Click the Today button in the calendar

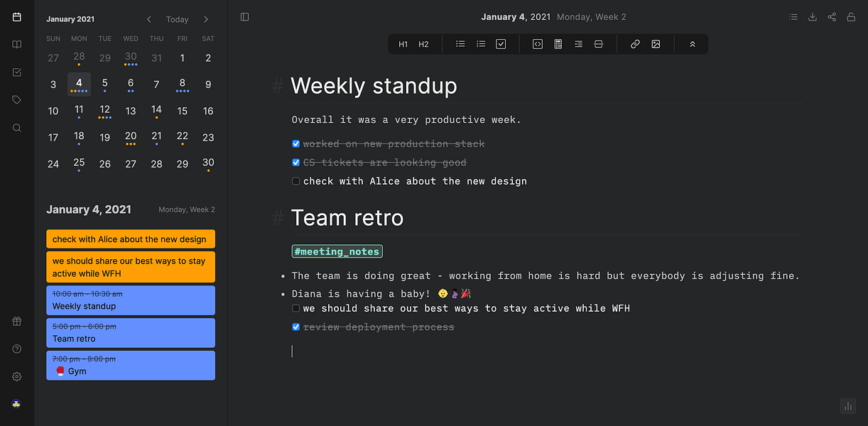pyautogui.click(x=177, y=19)
